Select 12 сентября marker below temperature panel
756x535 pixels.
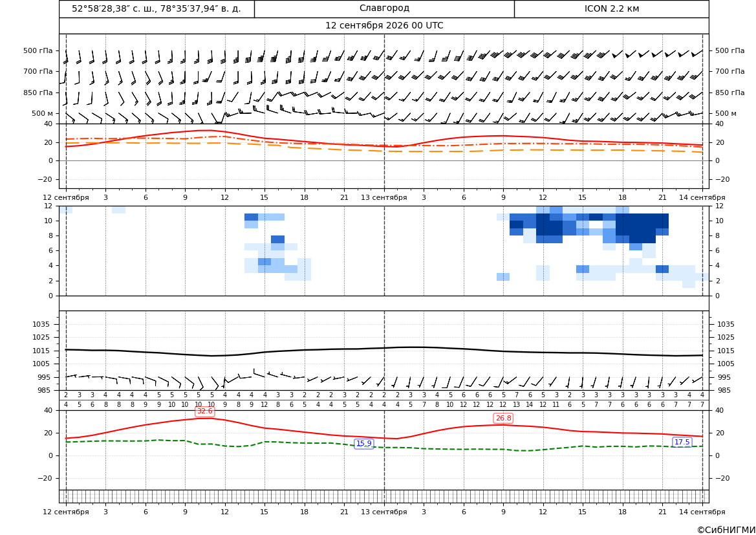[x=66, y=512]
